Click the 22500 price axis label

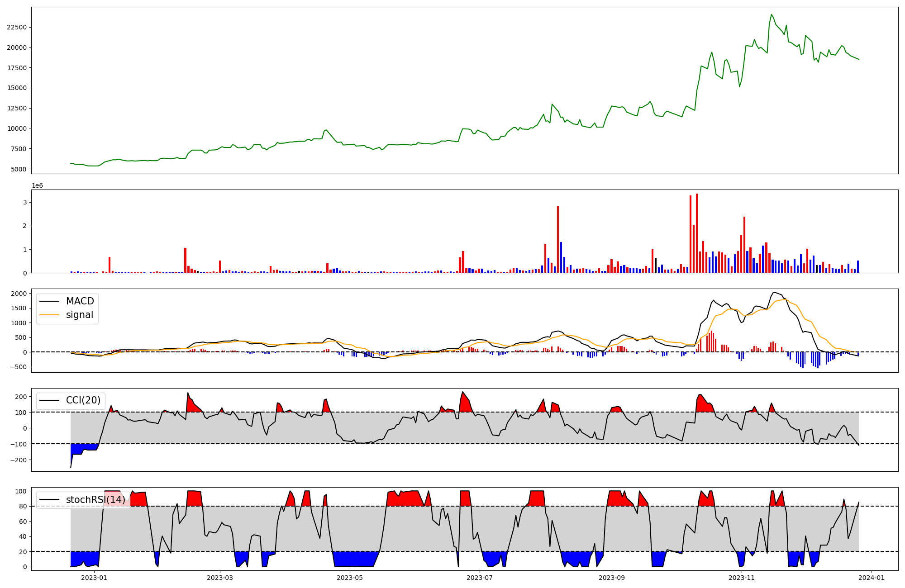pos(17,27)
